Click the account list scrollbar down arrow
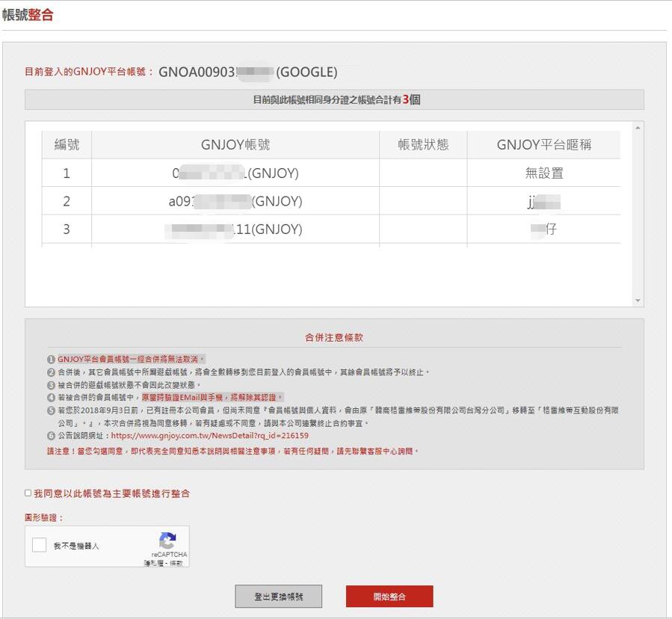Image resolution: width=672 pixels, height=619 pixels. click(x=638, y=300)
